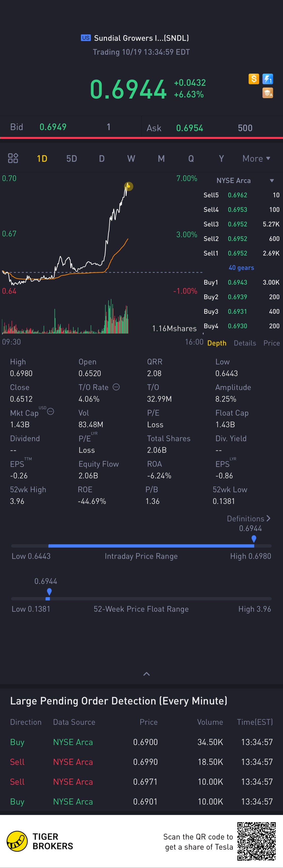Tap the Buy4 row at 0.6930
283x868 pixels.
point(241,326)
